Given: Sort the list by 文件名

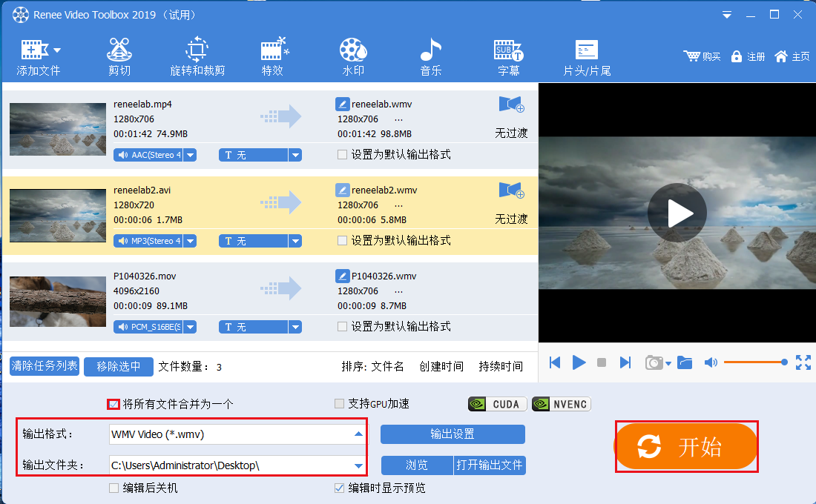Looking at the screenshot, I should (x=387, y=366).
